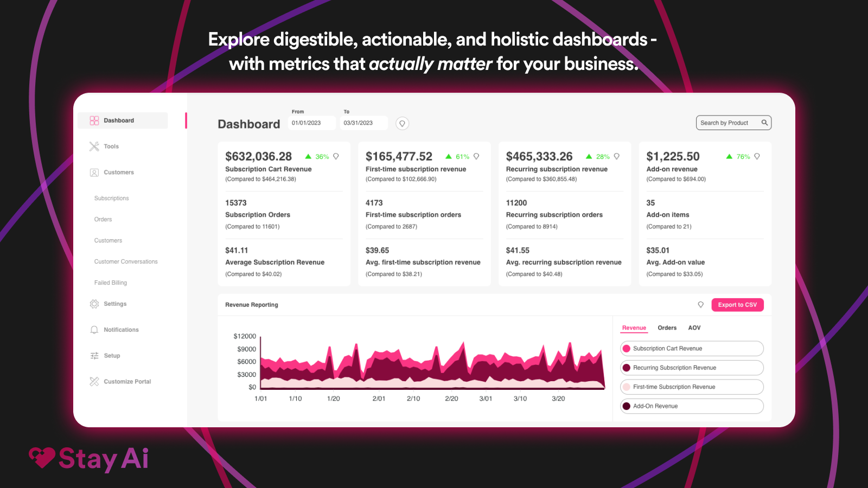Screen dimensions: 868x488
Task: Click the lightbulb icon beside the date range
Action: 402,123
